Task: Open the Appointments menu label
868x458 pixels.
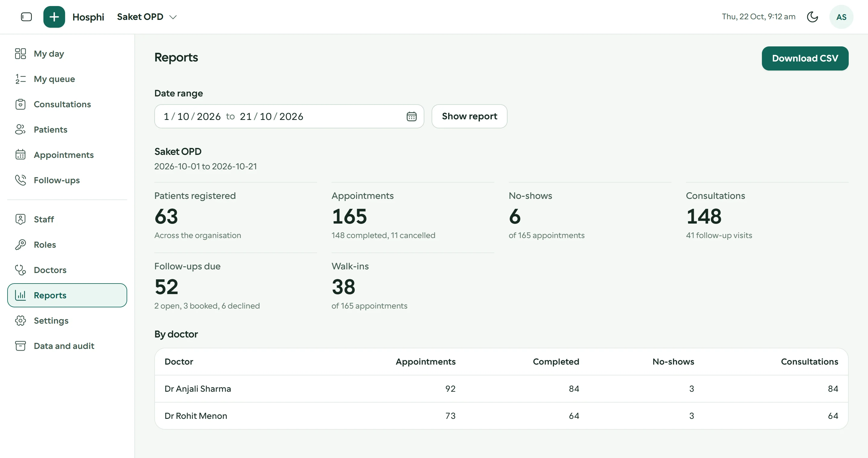Action: (64, 155)
